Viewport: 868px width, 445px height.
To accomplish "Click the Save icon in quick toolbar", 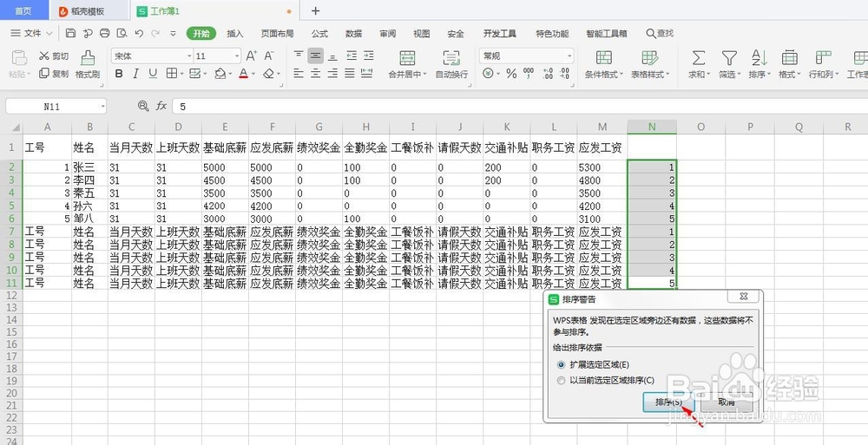I will point(70,33).
